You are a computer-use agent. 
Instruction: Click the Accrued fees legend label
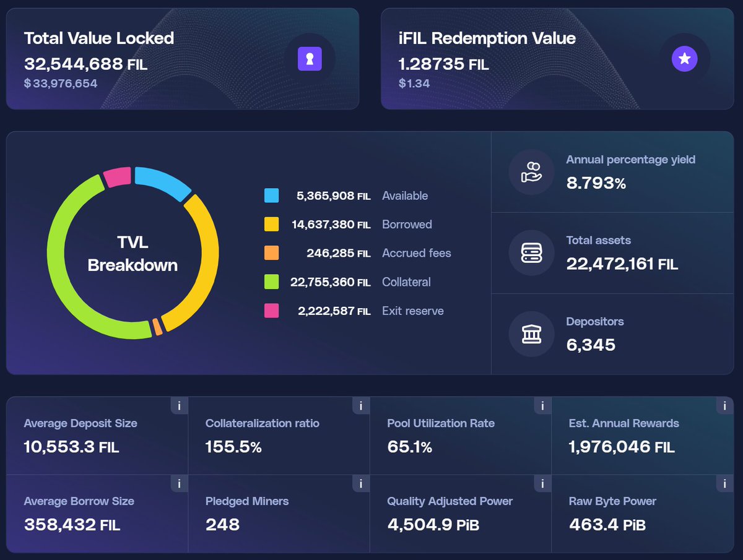(x=416, y=253)
